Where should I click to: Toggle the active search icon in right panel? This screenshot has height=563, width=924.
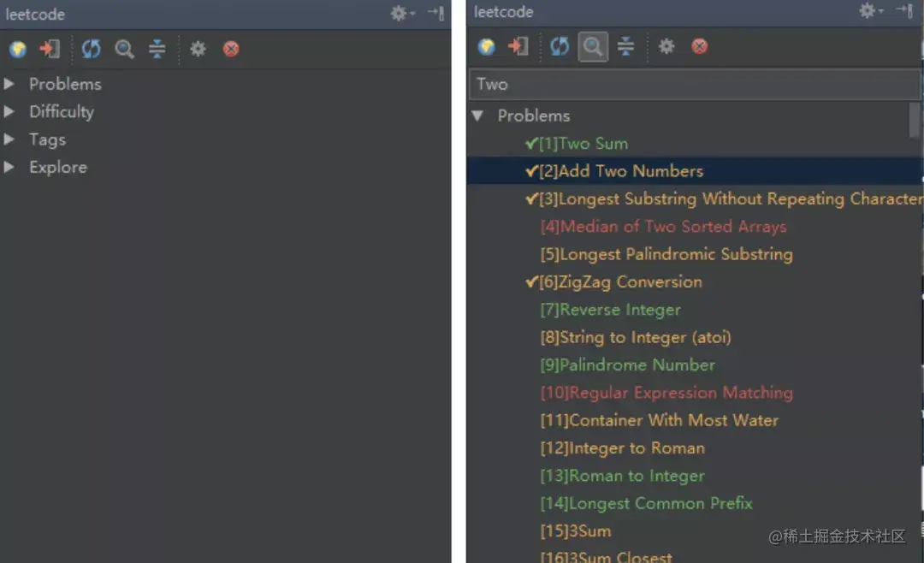point(593,47)
